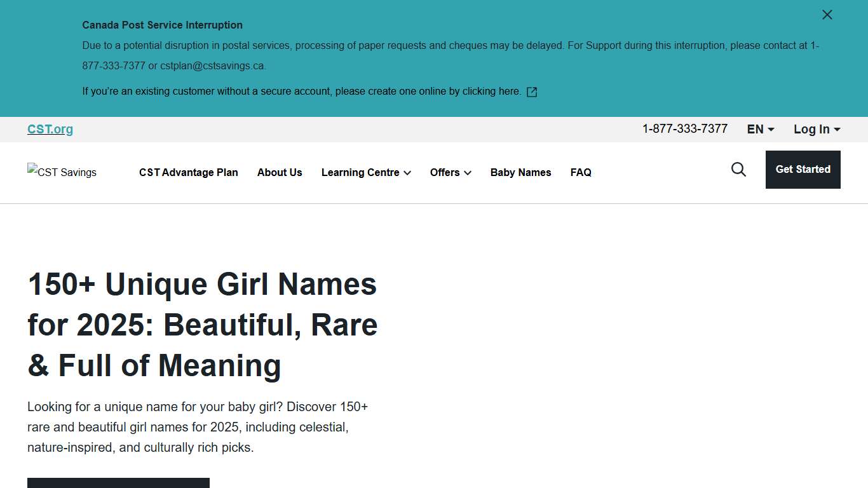The image size is (868, 488).
Task: Follow the CST.org link
Action: pos(50,129)
